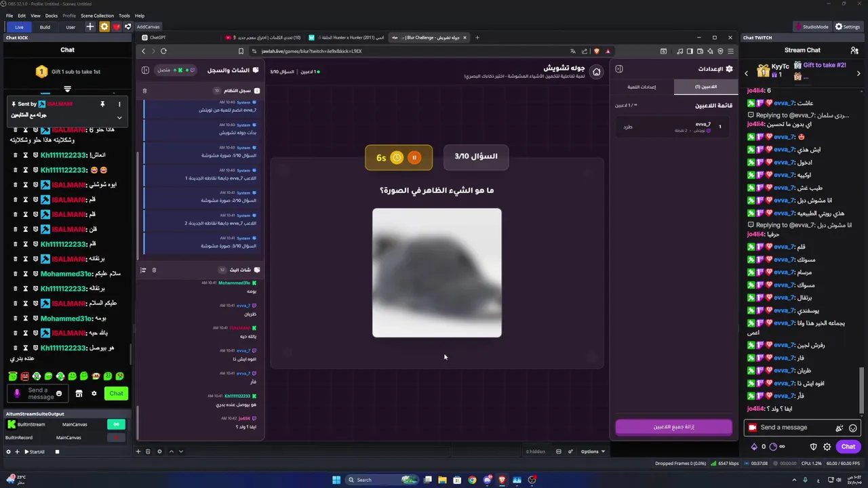Click the translate page icon
The height and width of the screenshot is (488, 868).
click(x=573, y=51)
